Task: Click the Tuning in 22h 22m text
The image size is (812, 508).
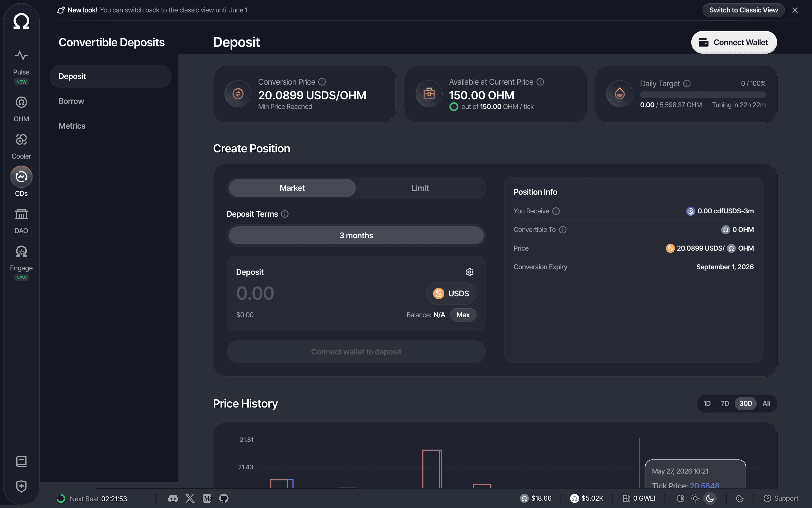Action: click(739, 105)
